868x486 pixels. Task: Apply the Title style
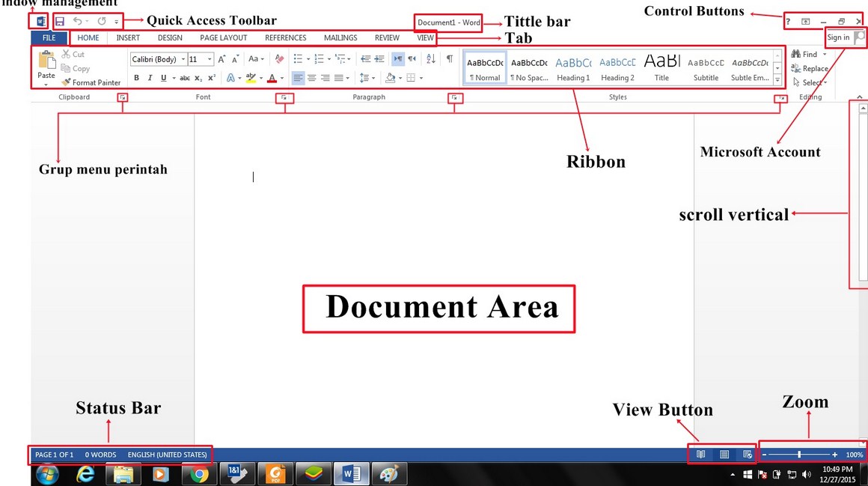[661, 68]
